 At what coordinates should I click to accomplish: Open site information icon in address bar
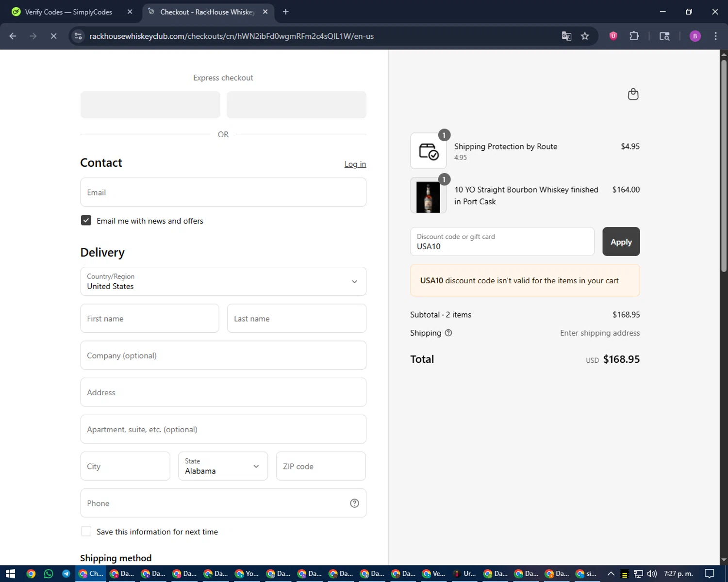pos(78,36)
